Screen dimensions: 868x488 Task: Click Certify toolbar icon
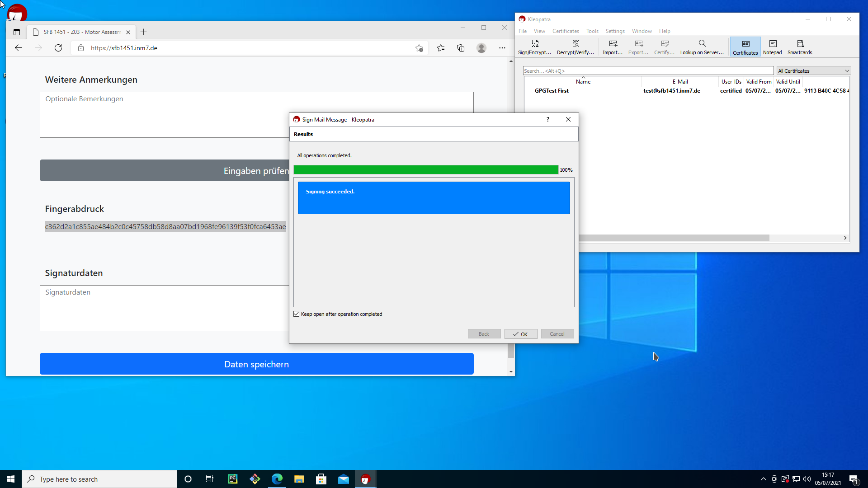pyautogui.click(x=664, y=47)
